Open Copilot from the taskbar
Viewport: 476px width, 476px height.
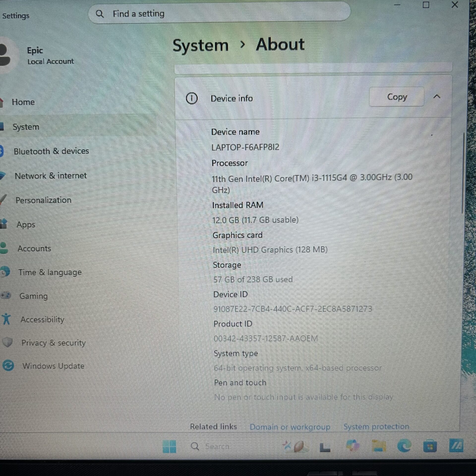353,446
